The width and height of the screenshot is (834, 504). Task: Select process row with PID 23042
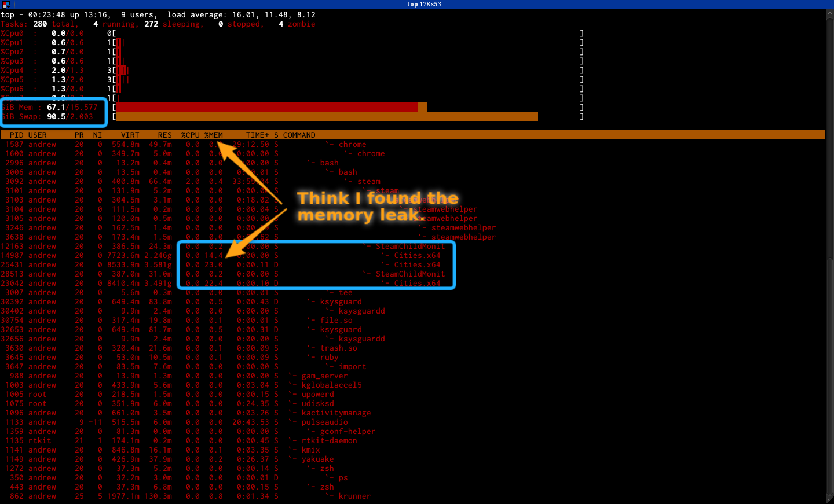pyautogui.click(x=412, y=283)
